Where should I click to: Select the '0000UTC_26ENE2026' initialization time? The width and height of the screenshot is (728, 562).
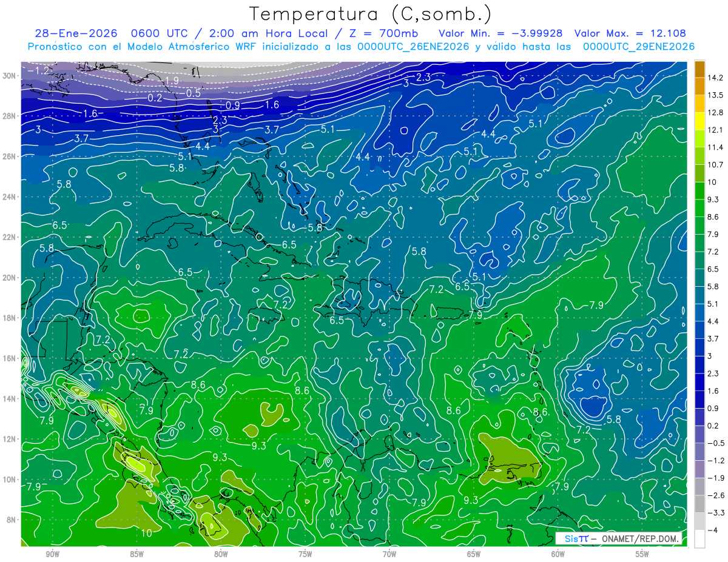[x=413, y=46]
